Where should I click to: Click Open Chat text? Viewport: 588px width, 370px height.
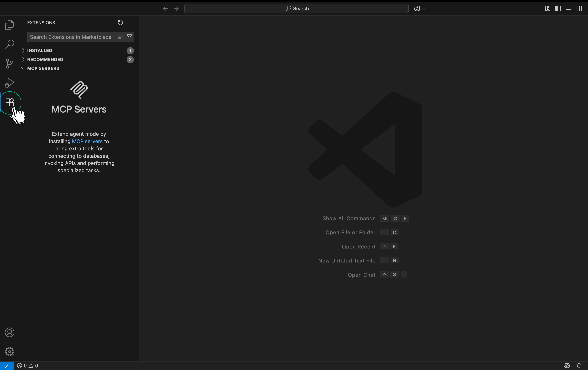point(361,275)
